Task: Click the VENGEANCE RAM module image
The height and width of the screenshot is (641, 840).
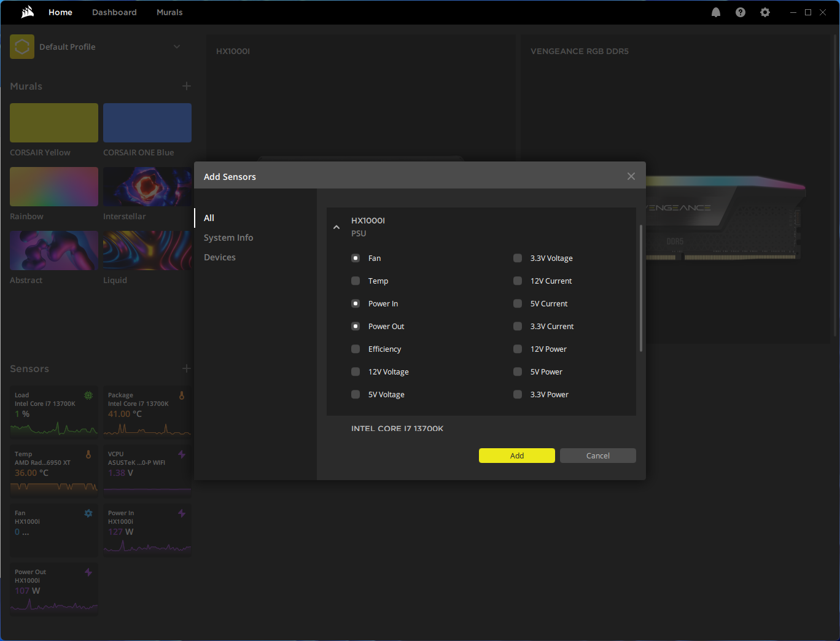Action: (x=725, y=219)
